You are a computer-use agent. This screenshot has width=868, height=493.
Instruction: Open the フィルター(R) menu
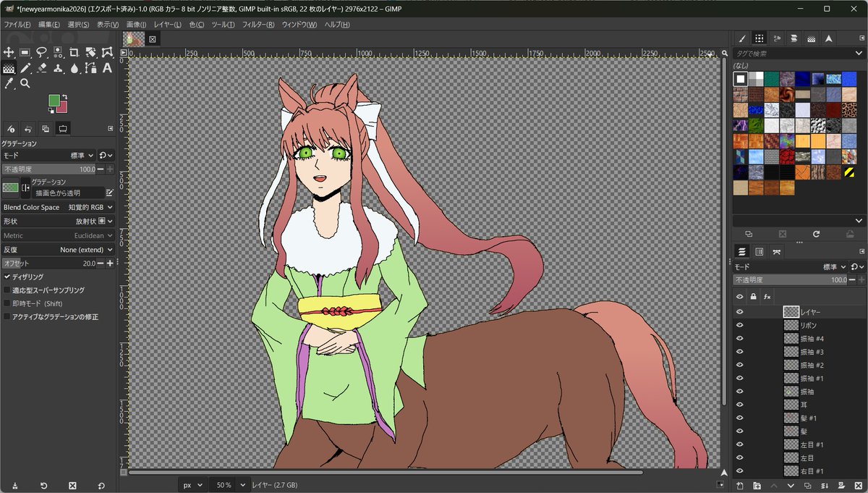pos(258,25)
